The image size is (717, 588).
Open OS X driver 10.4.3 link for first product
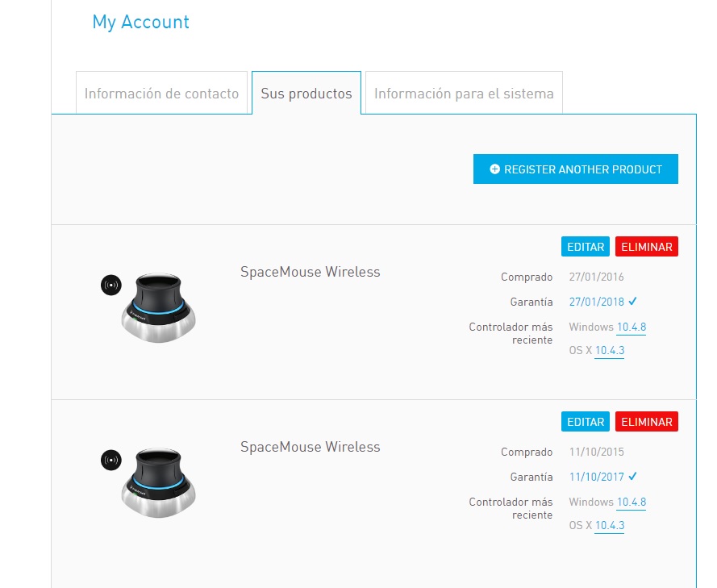(x=609, y=350)
